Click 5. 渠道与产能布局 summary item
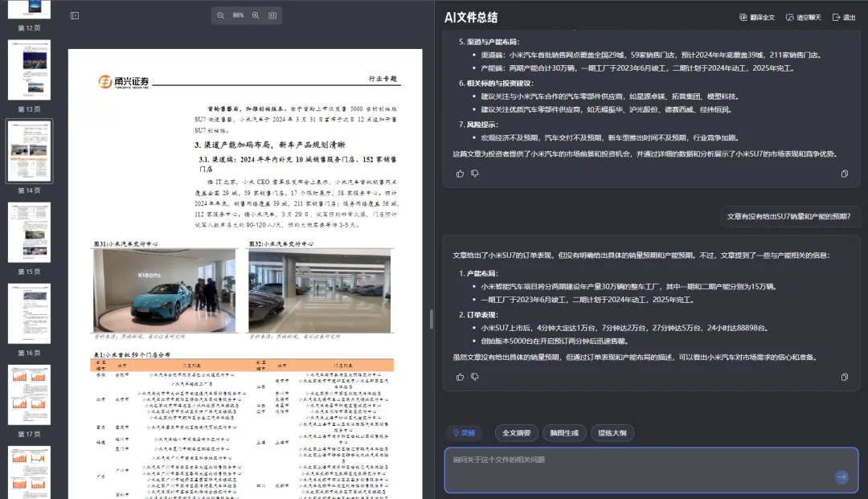Screen dimensions: 868x499 (x=489, y=42)
